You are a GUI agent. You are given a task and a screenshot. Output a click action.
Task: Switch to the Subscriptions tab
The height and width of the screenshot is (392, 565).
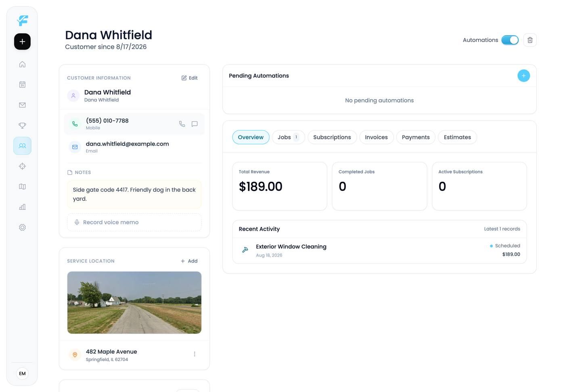point(332,137)
